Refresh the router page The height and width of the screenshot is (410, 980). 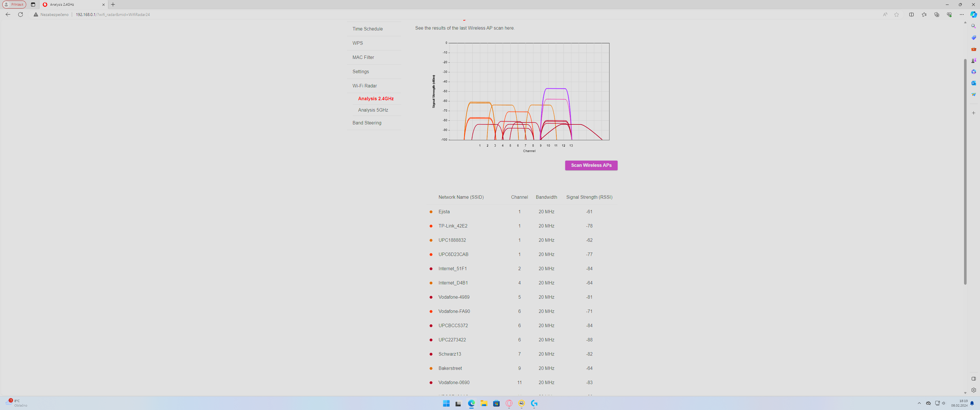coord(21,15)
